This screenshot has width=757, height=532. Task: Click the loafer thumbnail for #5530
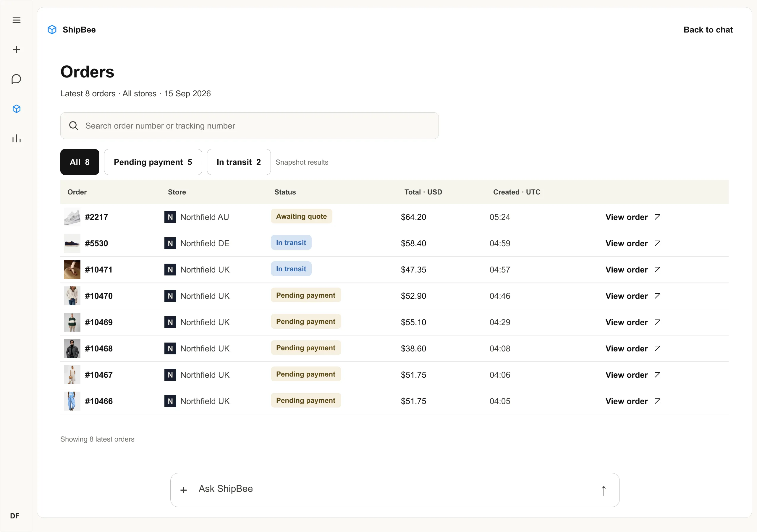[72, 243]
